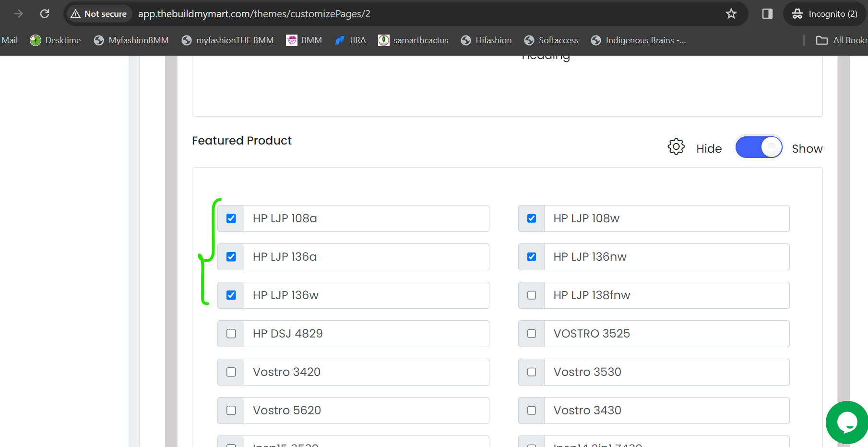Click the Vostro 3430 product name

coord(587,411)
